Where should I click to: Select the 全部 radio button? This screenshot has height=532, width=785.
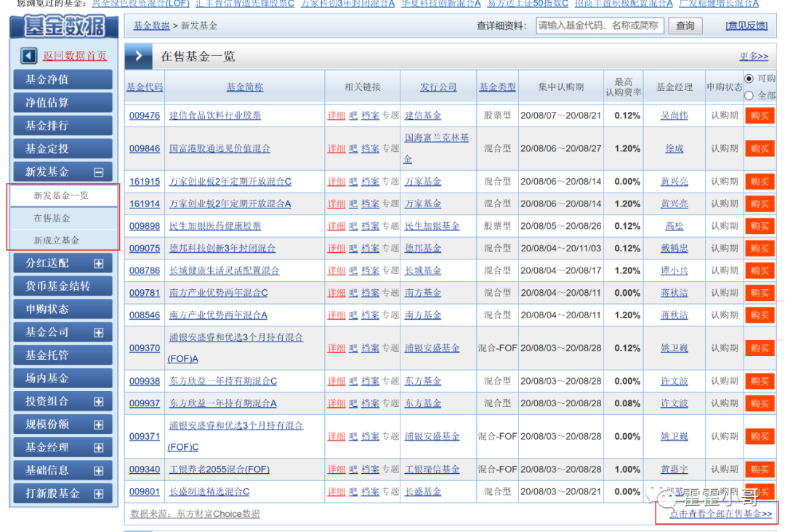[749, 95]
